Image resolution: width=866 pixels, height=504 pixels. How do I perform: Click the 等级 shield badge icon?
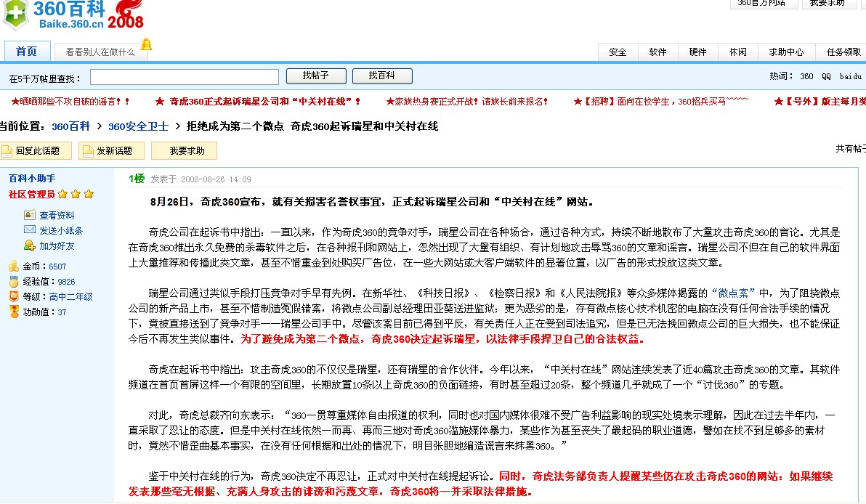click(14, 296)
